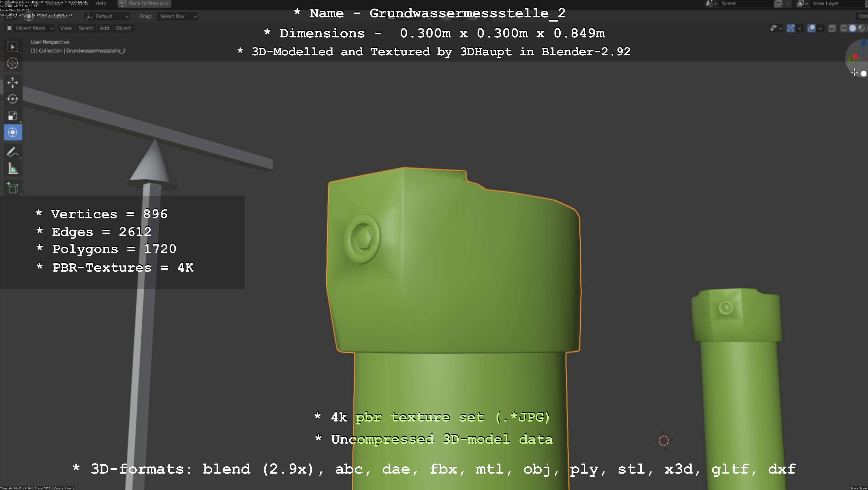
Task: Expand the overlays options dropdown arrow
Action: point(820,29)
